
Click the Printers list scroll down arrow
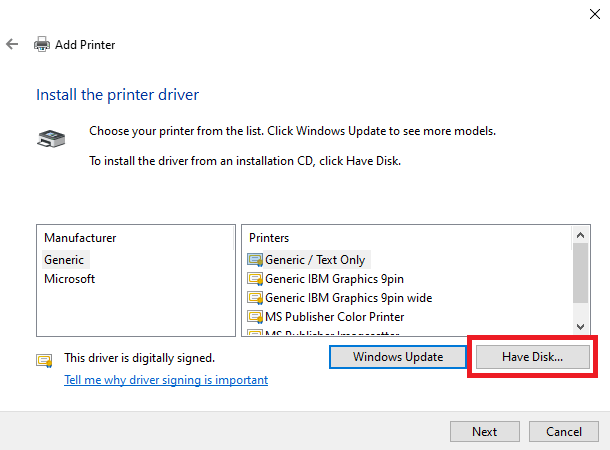pos(580,327)
